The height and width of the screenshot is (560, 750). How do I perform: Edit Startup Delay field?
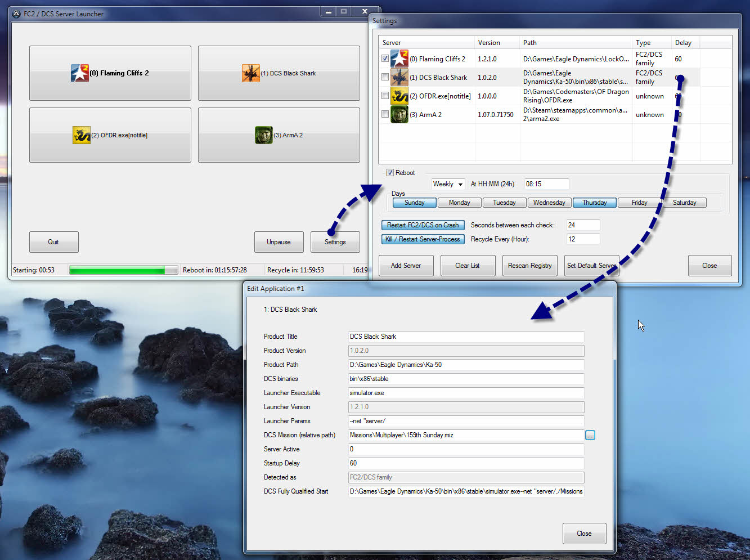click(x=466, y=463)
